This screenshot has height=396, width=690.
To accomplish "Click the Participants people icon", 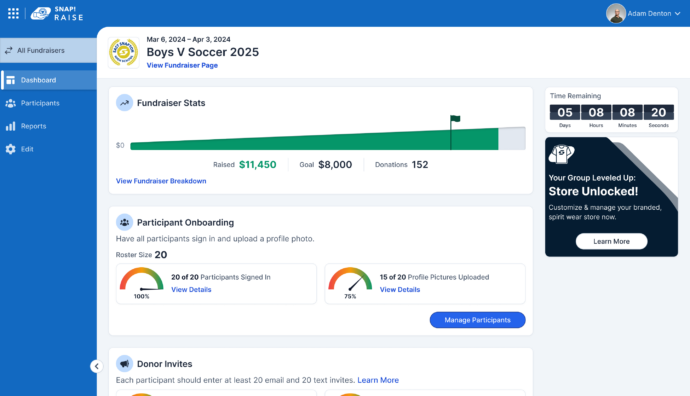I will [11, 103].
